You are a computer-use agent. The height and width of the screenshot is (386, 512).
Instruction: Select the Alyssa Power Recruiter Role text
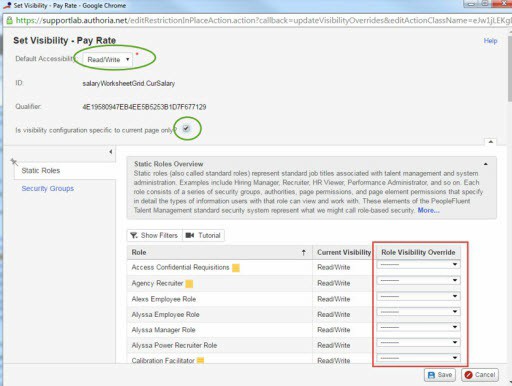(174, 345)
